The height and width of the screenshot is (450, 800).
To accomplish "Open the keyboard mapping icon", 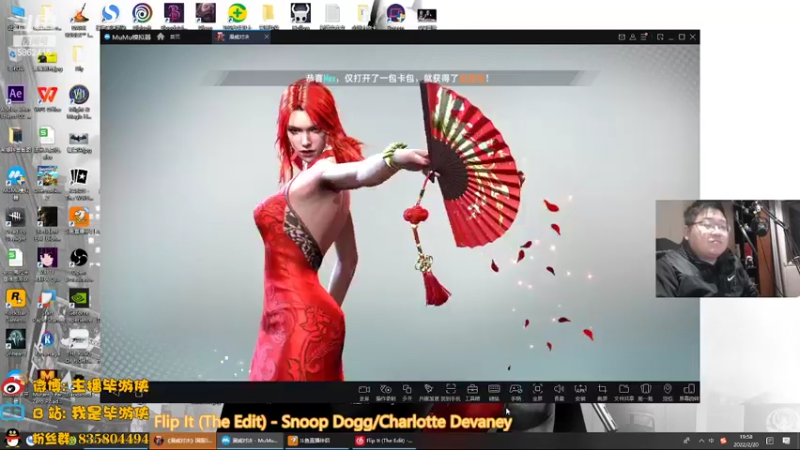I will pyautogui.click(x=494, y=390).
